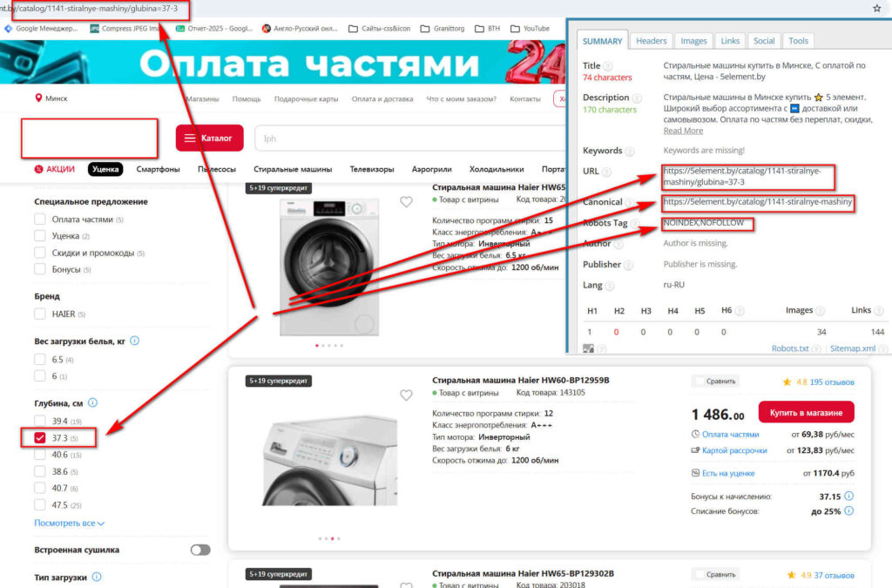
Task: Check the Бонусы filter checkbox
Action: tap(40, 269)
